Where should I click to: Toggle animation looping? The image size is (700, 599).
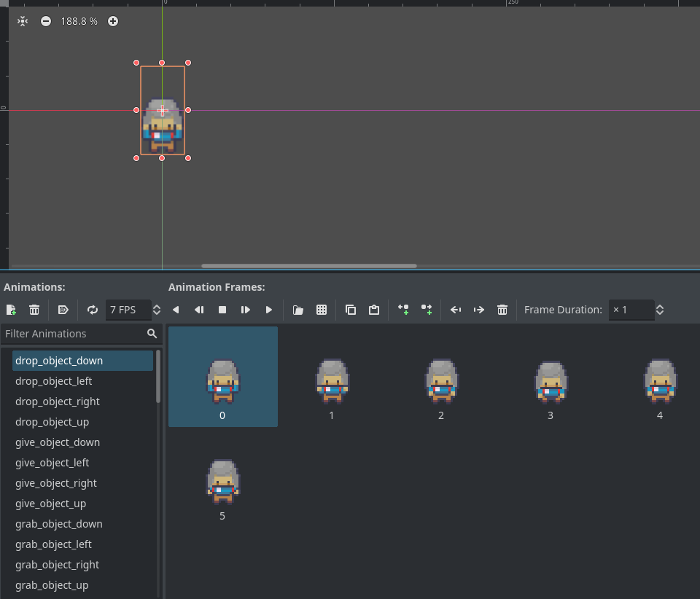point(93,310)
